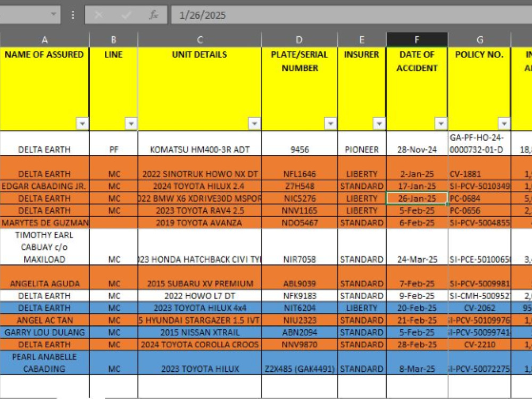The image size is (532, 399).
Task: Select column G header
Action: 479,40
